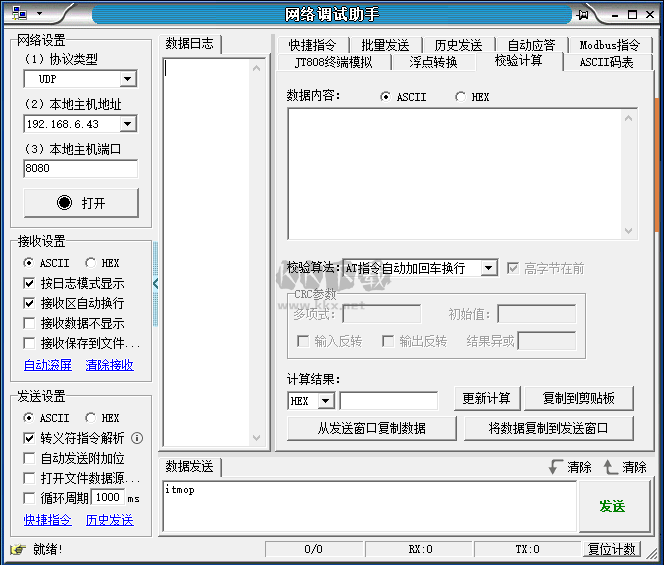Screen dimensions: 664x565
Task: Open the 协议类型 UDP dropdown
Action: tap(127, 79)
